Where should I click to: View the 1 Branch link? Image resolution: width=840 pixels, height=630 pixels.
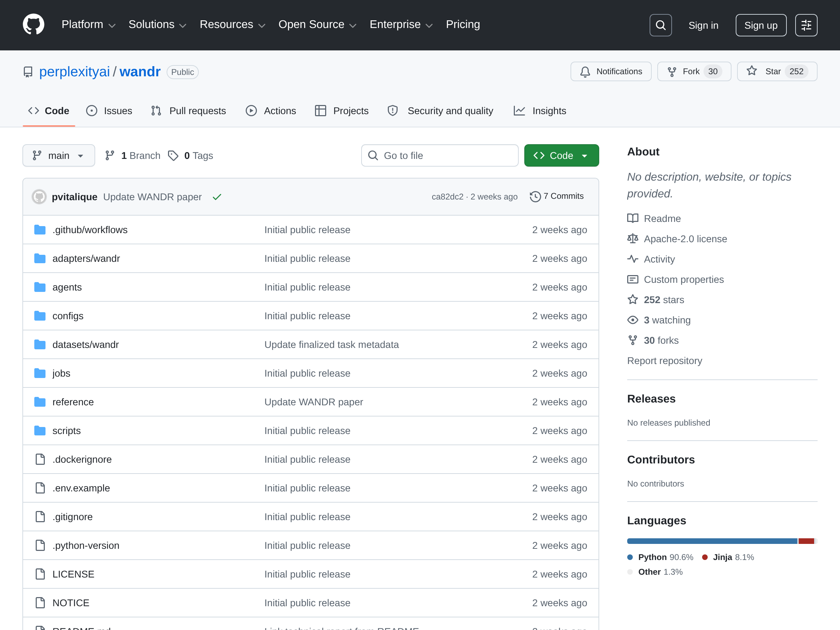133,156
